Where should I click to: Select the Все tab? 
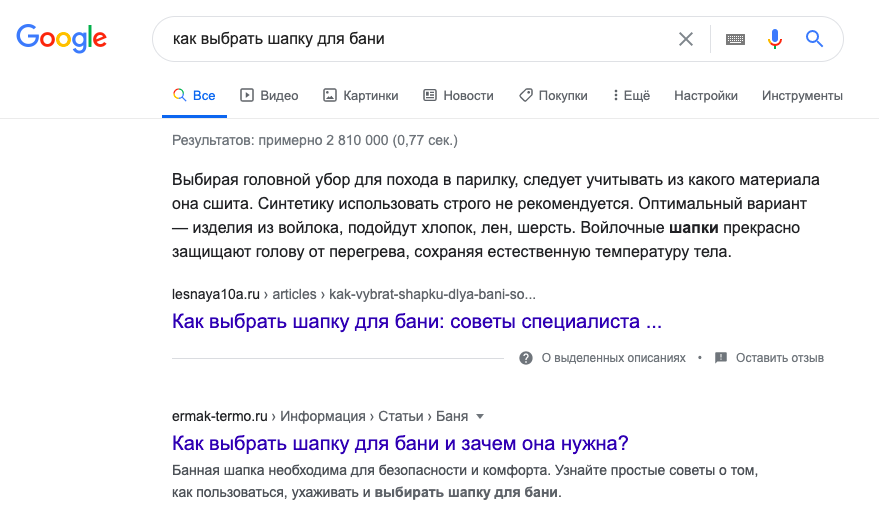click(195, 95)
